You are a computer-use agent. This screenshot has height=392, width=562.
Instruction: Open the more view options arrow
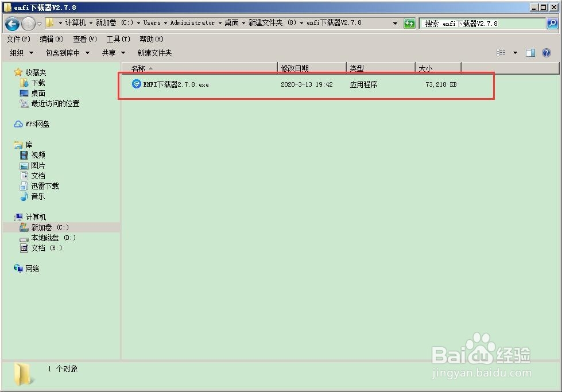(515, 53)
